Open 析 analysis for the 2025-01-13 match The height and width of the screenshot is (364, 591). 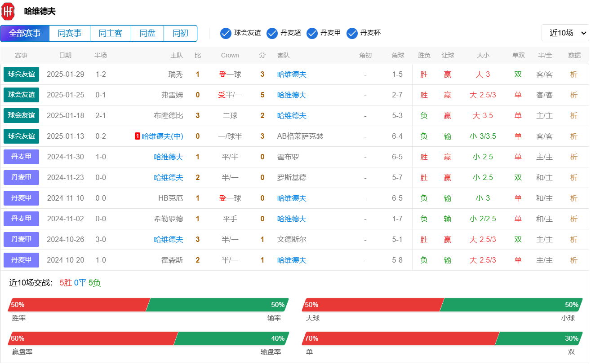point(574,136)
